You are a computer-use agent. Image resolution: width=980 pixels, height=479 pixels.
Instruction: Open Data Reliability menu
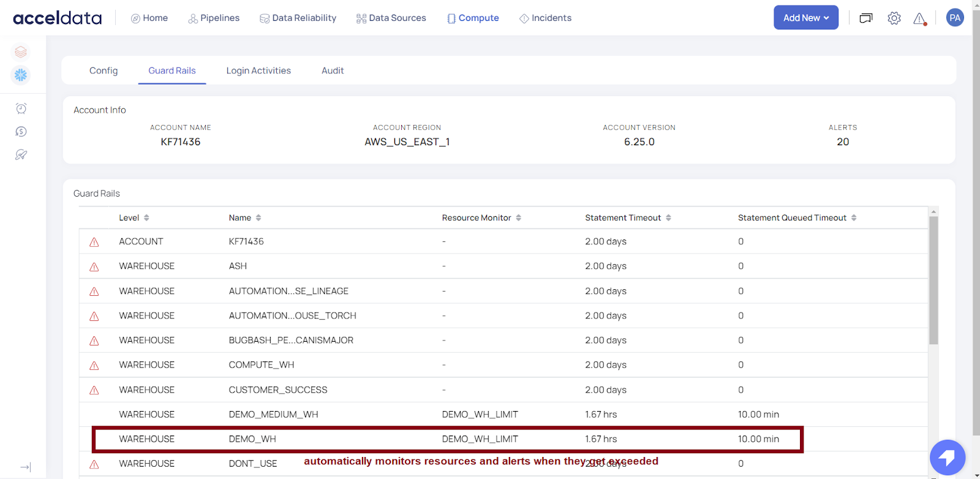(298, 18)
